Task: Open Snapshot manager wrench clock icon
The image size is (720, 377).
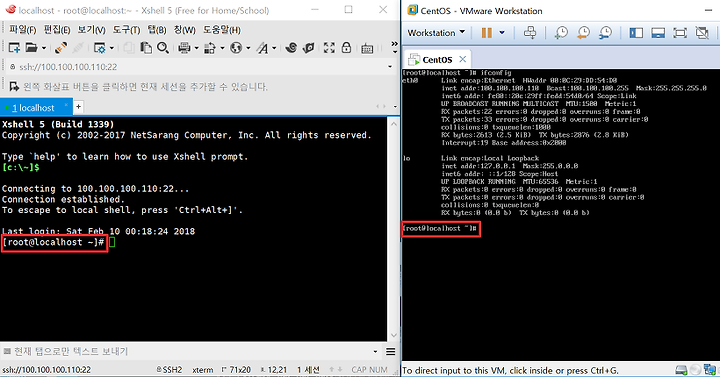Action: click(x=606, y=33)
